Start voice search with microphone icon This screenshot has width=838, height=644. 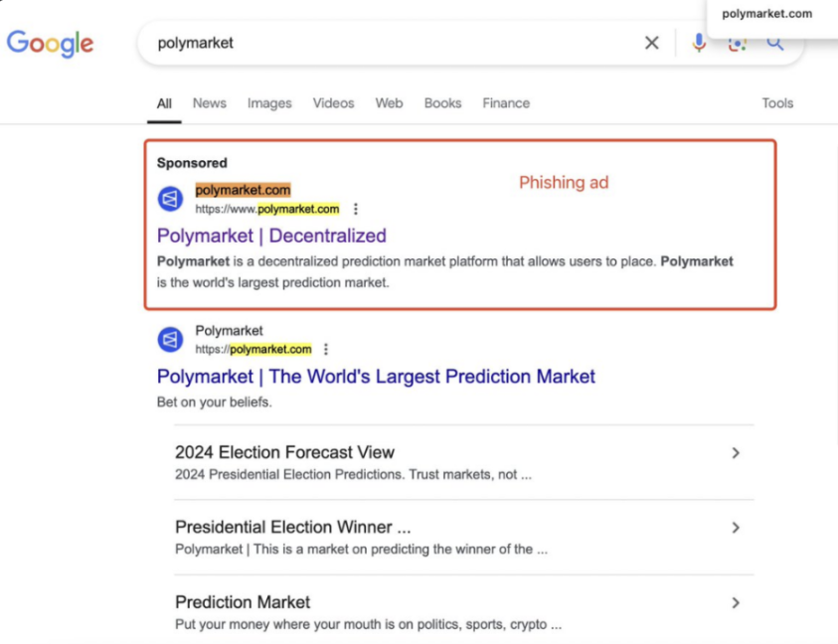point(699,43)
